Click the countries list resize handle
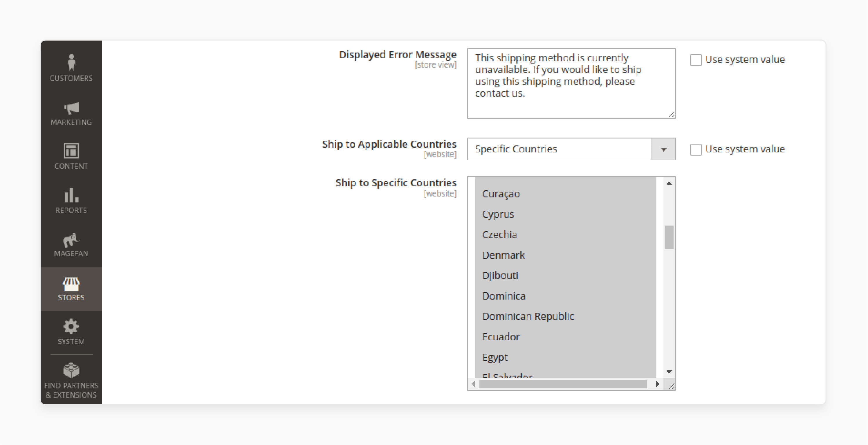Image resolution: width=868 pixels, height=445 pixels. pyautogui.click(x=671, y=386)
